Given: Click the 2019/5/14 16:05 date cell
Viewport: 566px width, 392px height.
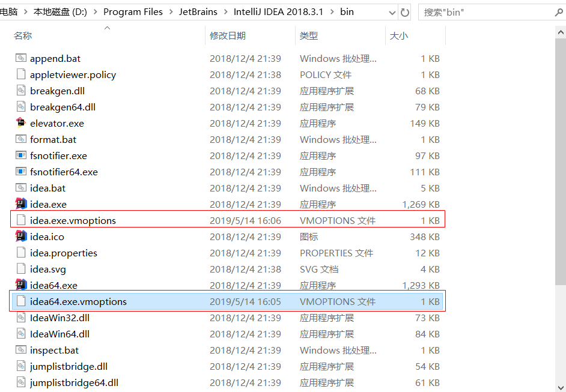Looking at the screenshot, I should pos(246,302).
